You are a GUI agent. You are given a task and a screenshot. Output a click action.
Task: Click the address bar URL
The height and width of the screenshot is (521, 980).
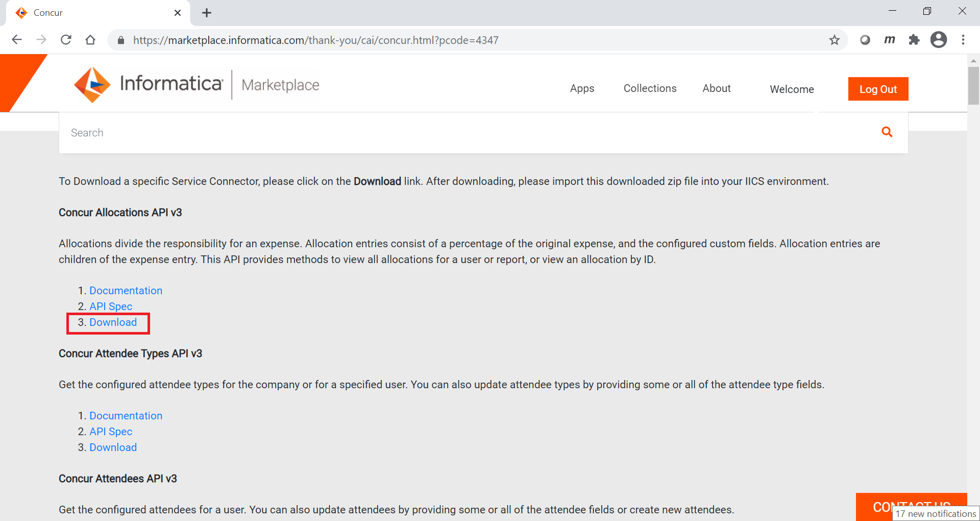coord(315,40)
